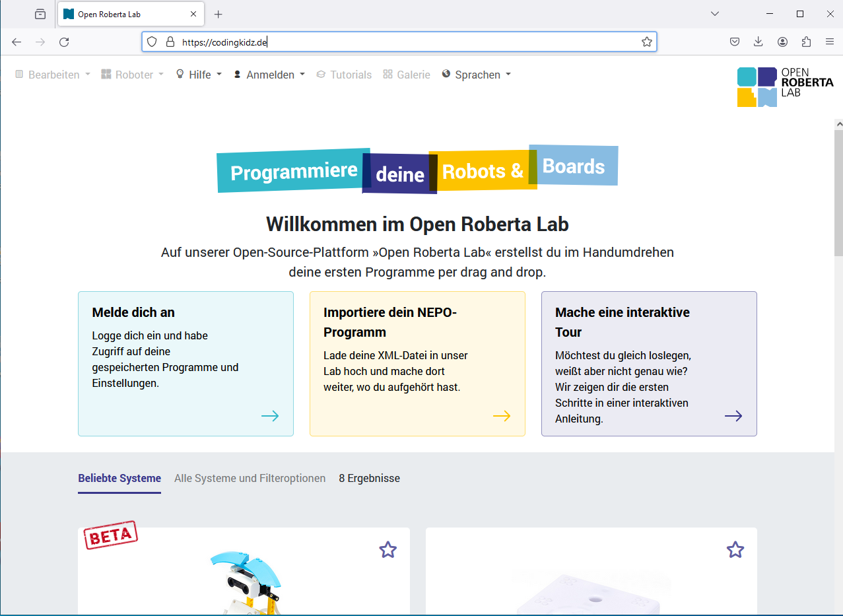Open the Firefox account menu
843x616 pixels.
782,42
